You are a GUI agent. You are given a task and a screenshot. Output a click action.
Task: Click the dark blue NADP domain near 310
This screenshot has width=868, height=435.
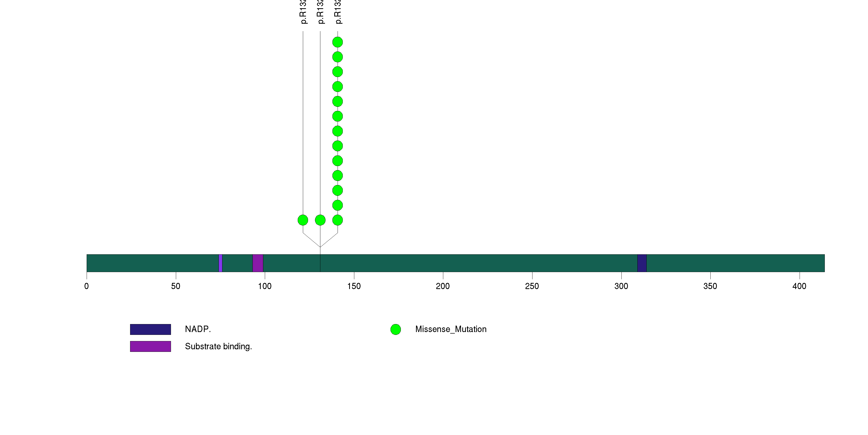pos(641,263)
